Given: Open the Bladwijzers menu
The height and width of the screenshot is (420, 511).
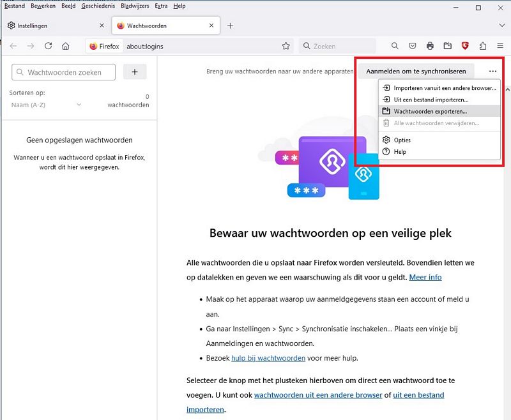Looking at the screenshot, I should tap(135, 6).
